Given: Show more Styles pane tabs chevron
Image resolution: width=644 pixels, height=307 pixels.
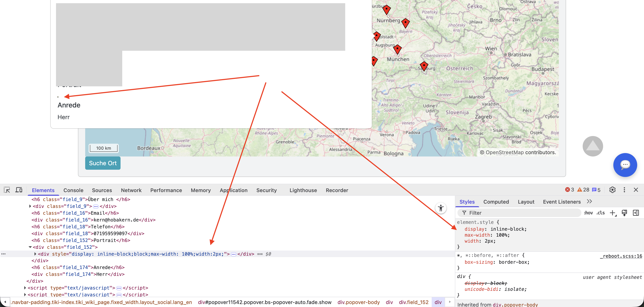Looking at the screenshot, I should [x=589, y=202].
